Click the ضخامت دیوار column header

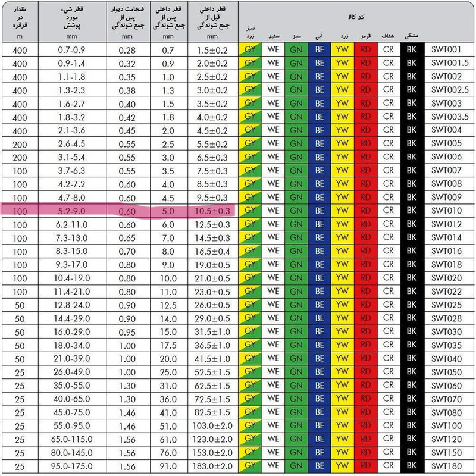128,18
